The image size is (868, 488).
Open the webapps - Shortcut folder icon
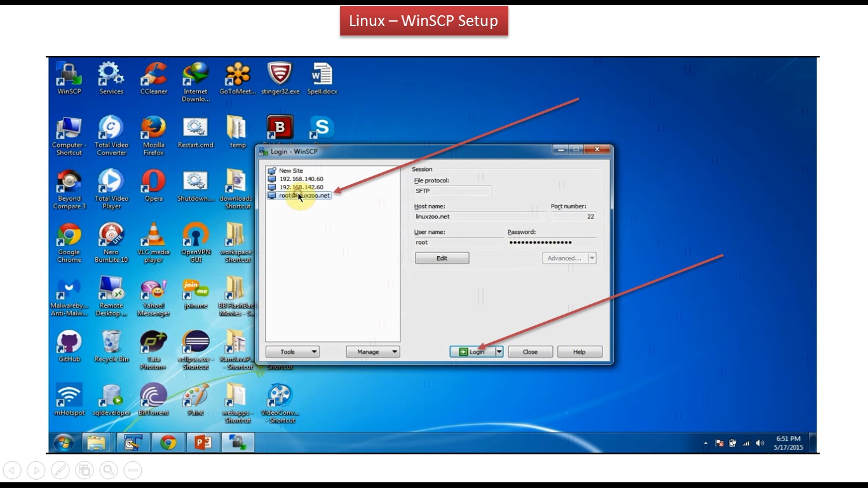tap(238, 403)
